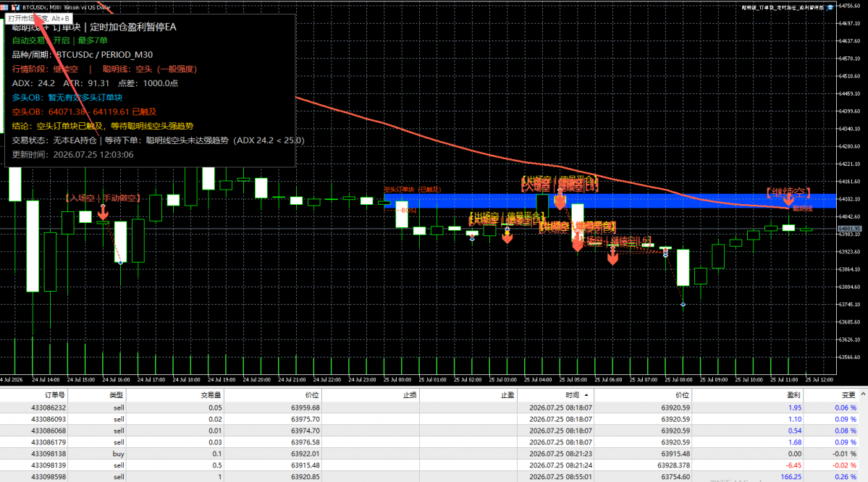868x482 pixels.
Task: Click the current price tag 64001.95
Action: point(849,229)
